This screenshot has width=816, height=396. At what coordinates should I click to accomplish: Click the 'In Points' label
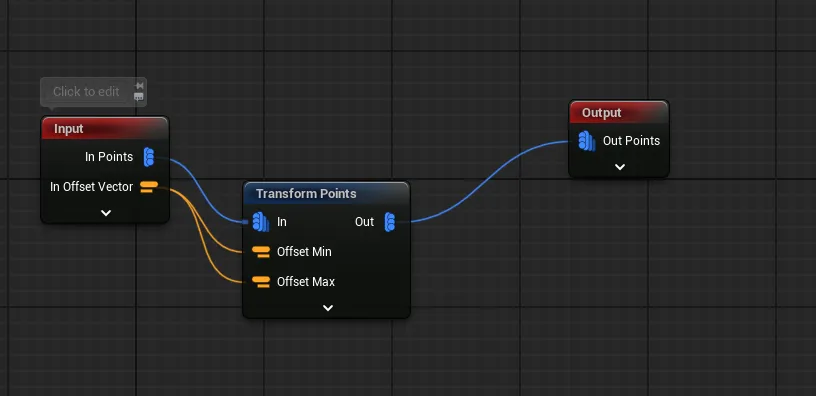(x=109, y=157)
